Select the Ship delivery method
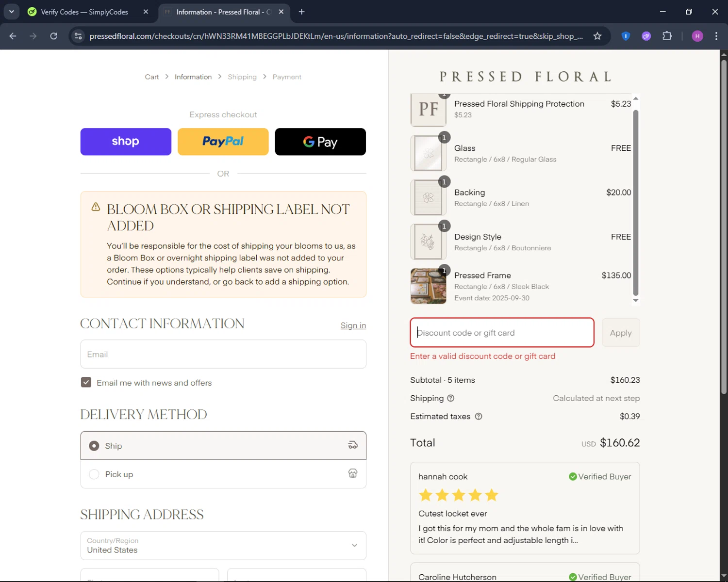 [223, 446]
